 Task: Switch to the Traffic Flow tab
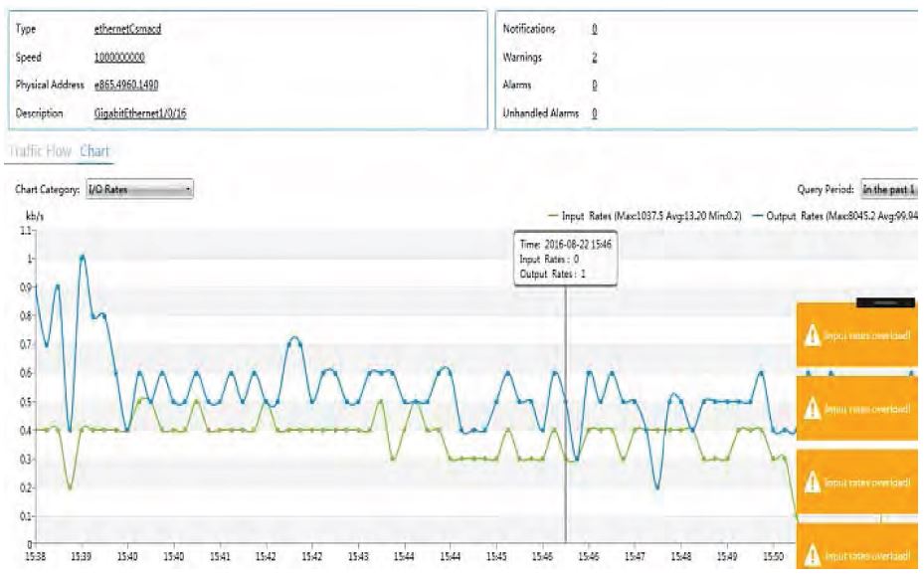(x=36, y=150)
